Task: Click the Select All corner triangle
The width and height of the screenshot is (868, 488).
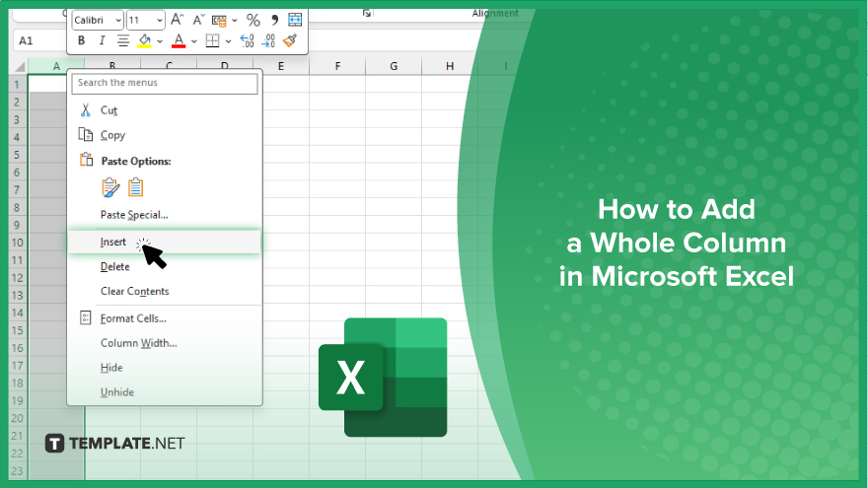Action: point(20,67)
